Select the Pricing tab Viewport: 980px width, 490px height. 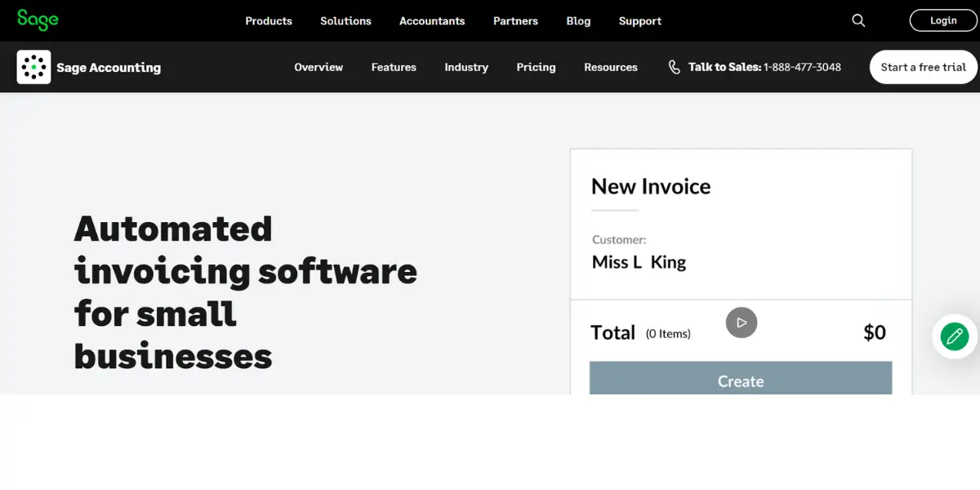[536, 67]
